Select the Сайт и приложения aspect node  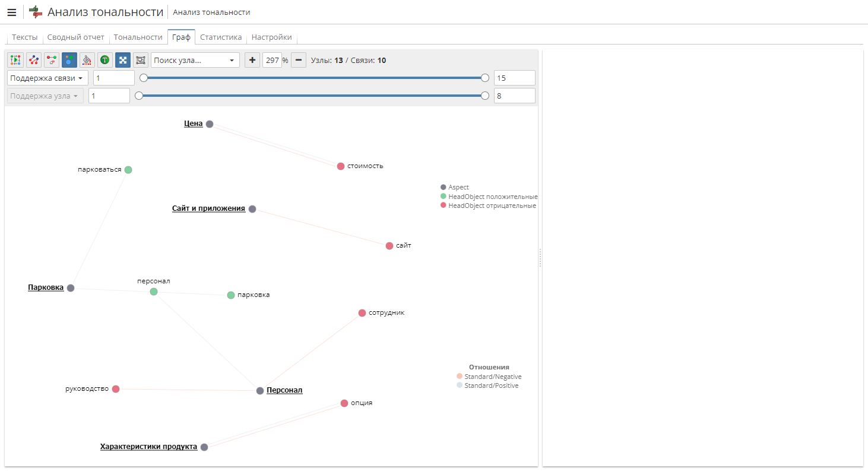pyautogui.click(x=252, y=209)
